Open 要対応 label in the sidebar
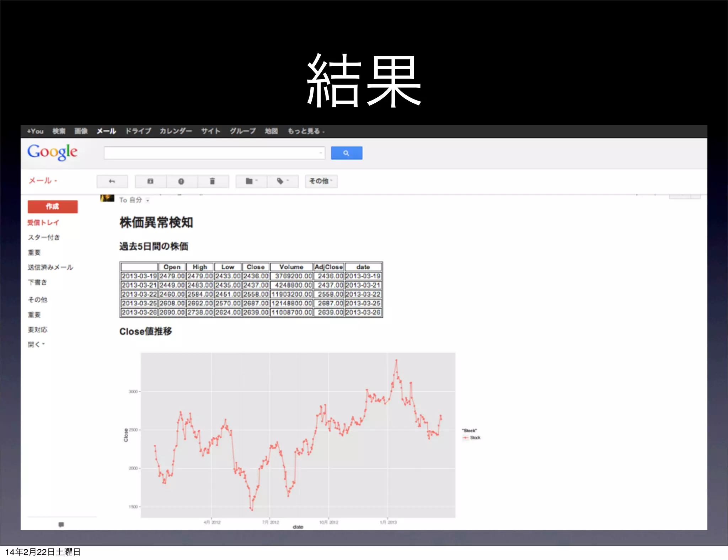The width and height of the screenshot is (728, 560). (38, 330)
